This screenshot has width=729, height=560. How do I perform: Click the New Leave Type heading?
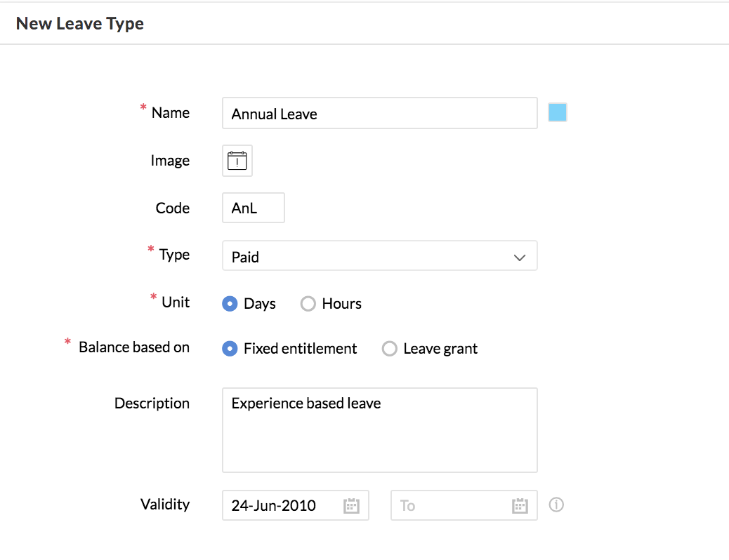pos(80,23)
